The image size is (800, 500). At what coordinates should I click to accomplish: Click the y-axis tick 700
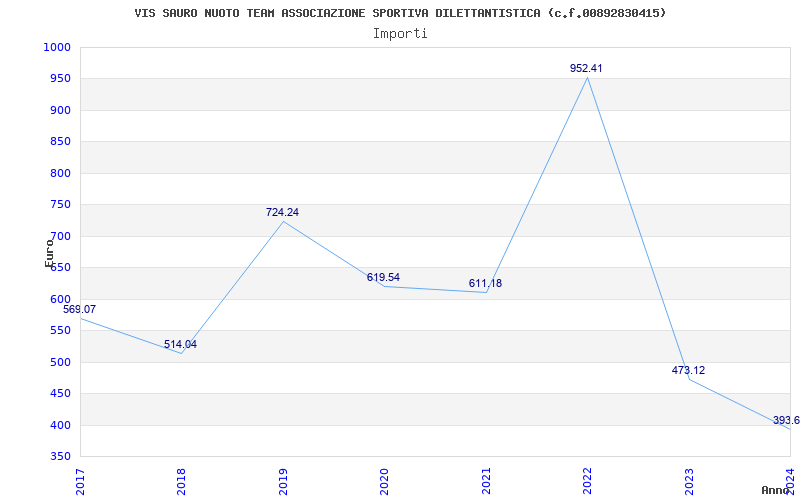click(59, 236)
